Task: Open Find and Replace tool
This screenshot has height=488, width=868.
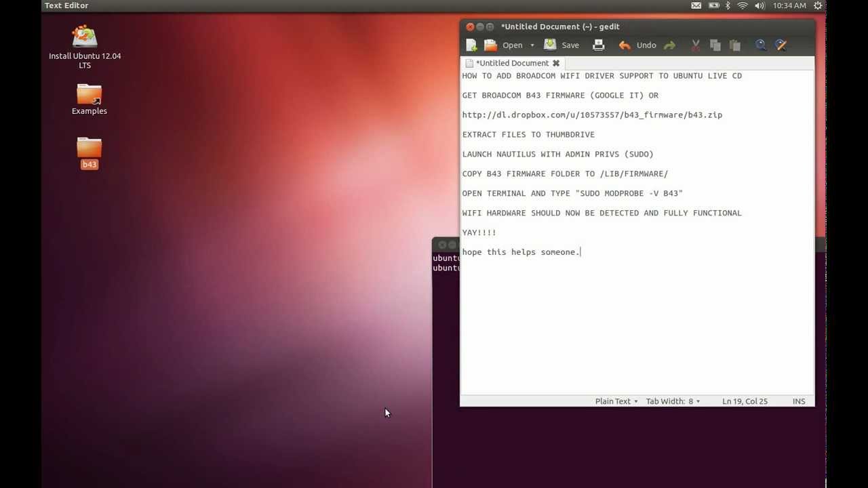Action: 781,45
